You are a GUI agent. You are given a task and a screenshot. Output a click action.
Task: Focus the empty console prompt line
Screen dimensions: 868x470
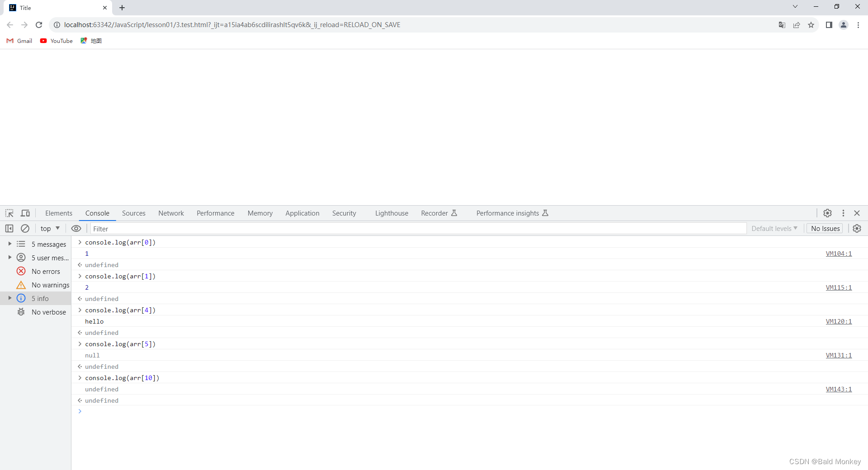click(x=470, y=411)
